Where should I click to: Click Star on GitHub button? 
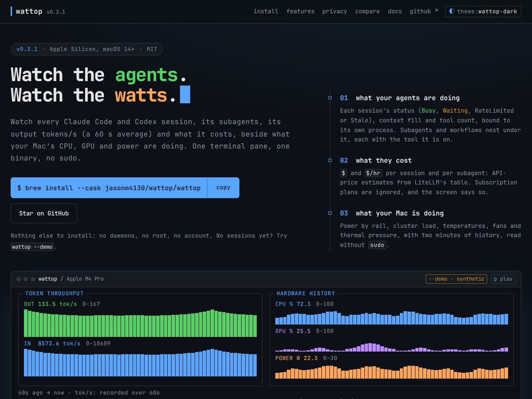(44, 213)
